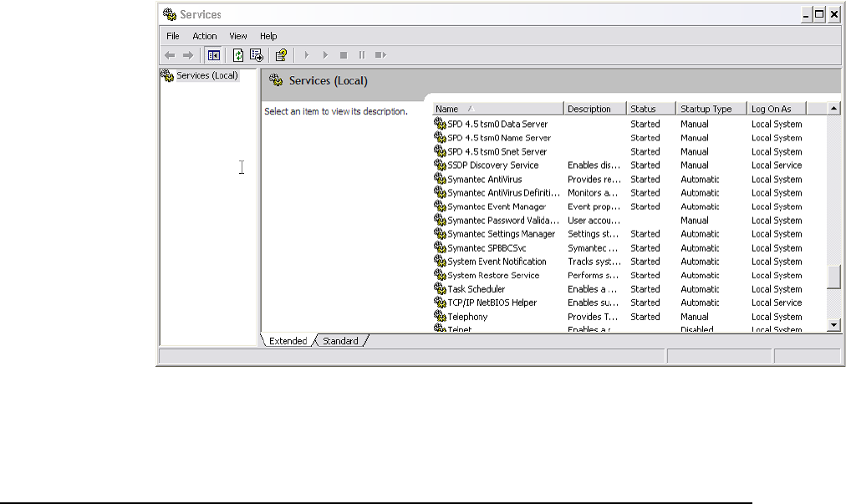Click the scroll up arrow of the services list
The width and height of the screenshot is (846, 504).
pos(833,109)
